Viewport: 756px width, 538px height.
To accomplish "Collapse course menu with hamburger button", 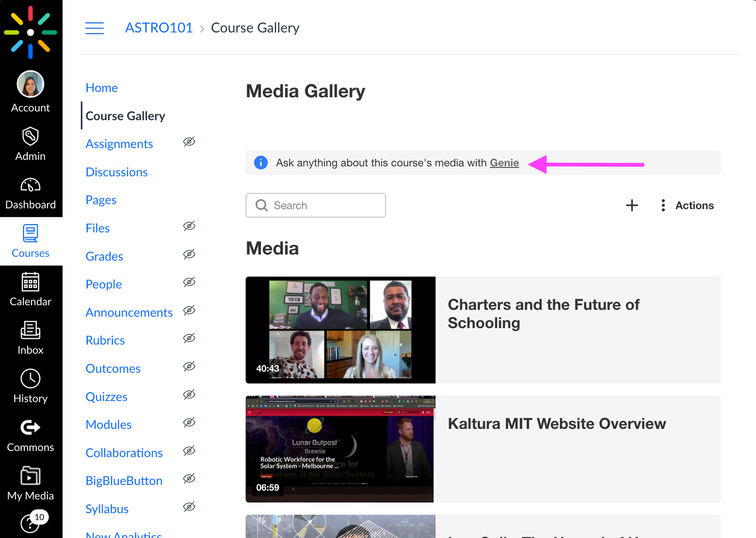I will (x=94, y=28).
